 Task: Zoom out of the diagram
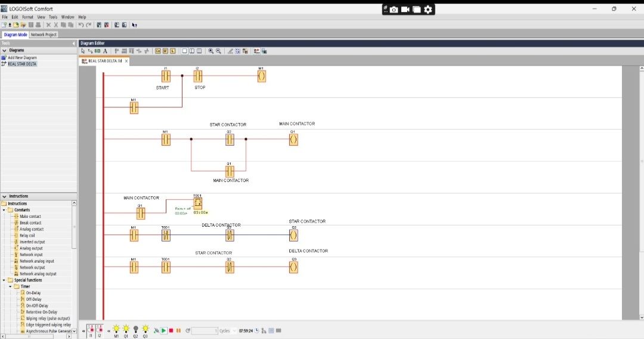pyautogui.click(x=218, y=51)
